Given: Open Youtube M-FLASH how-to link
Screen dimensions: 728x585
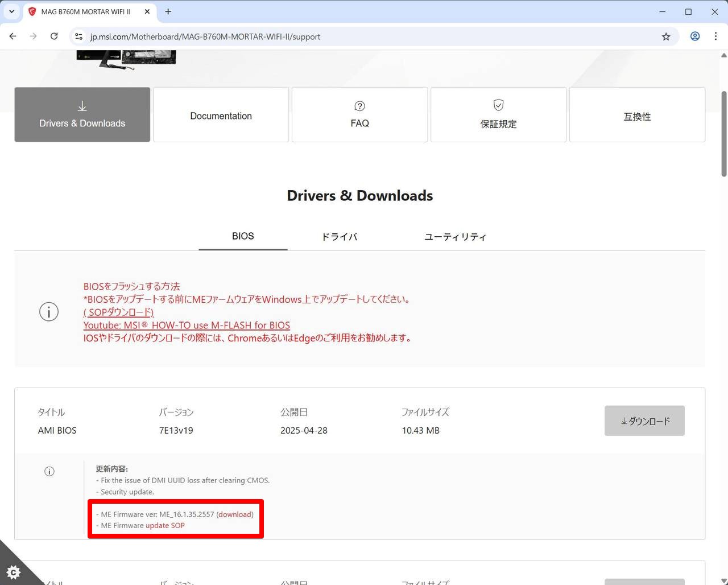Looking at the screenshot, I should click(x=187, y=325).
